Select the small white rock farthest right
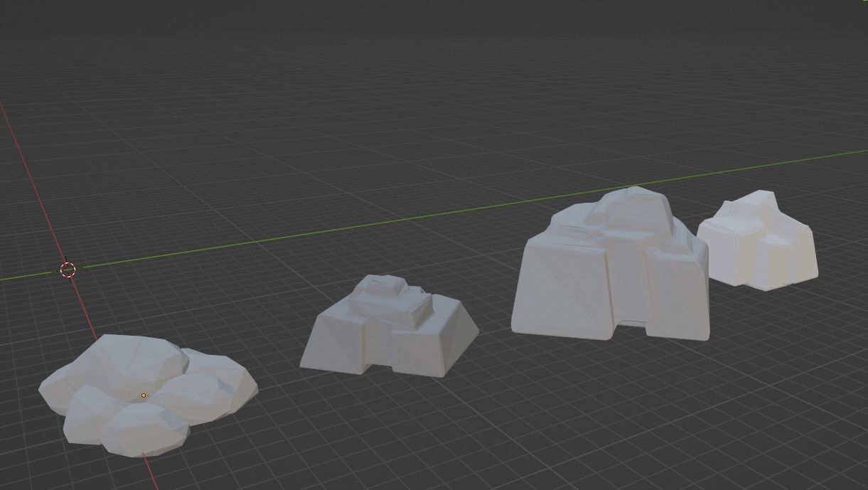Screen dimensions: 868x490 click(x=758, y=240)
